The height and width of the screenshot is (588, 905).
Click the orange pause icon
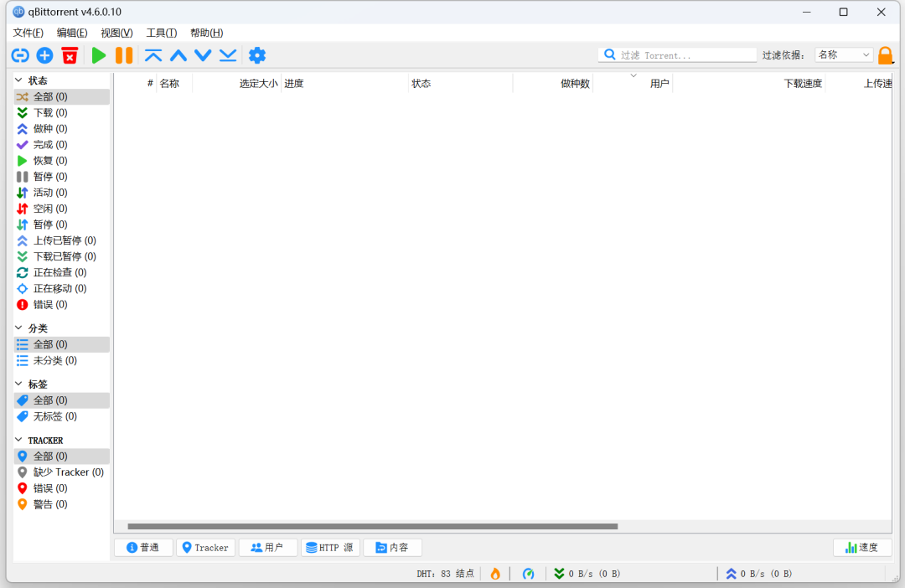pos(124,55)
